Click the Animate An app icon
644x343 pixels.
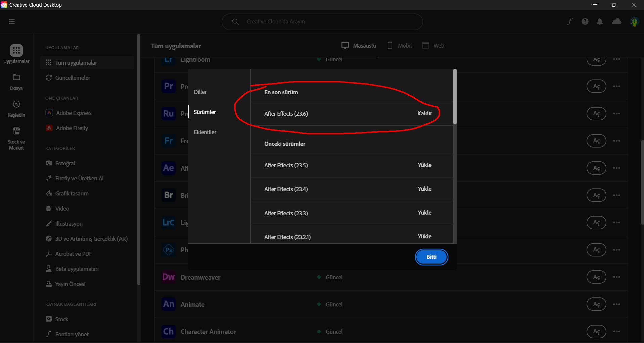[x=169, y=304]
